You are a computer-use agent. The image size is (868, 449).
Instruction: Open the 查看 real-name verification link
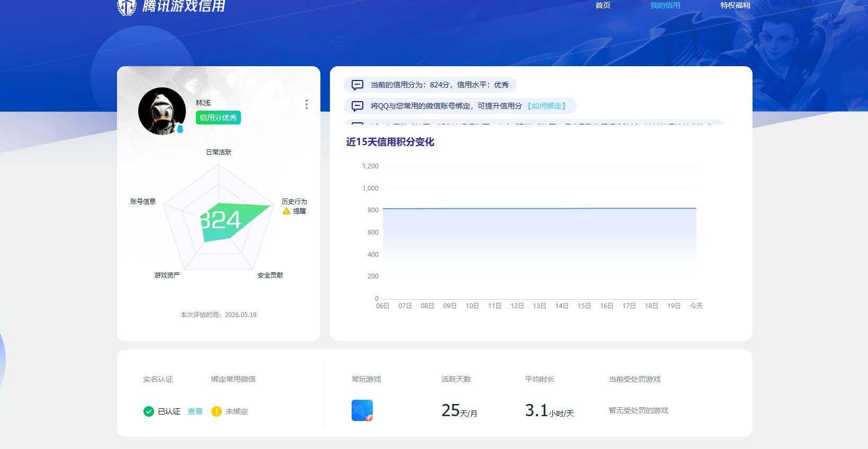tap(195, 411)
